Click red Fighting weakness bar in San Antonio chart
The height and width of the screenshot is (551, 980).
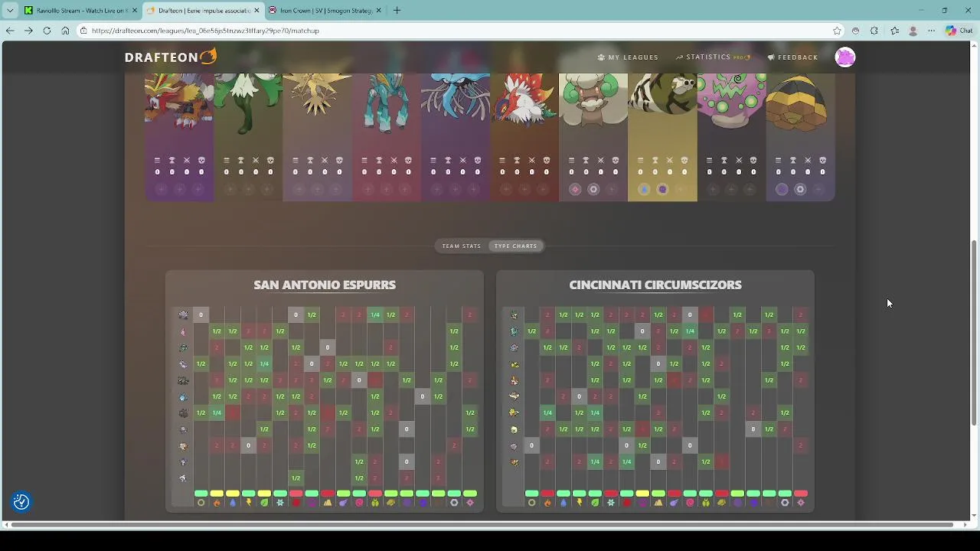coord(296,494)
